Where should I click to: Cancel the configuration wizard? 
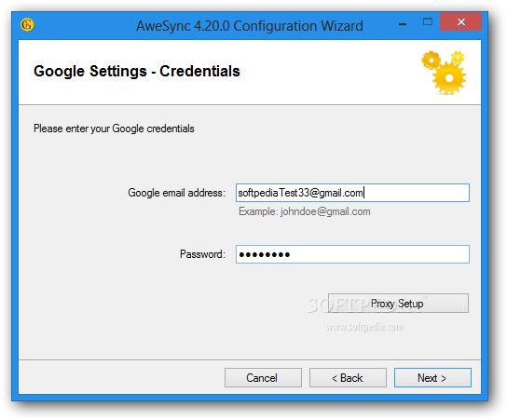pos(263,378)
